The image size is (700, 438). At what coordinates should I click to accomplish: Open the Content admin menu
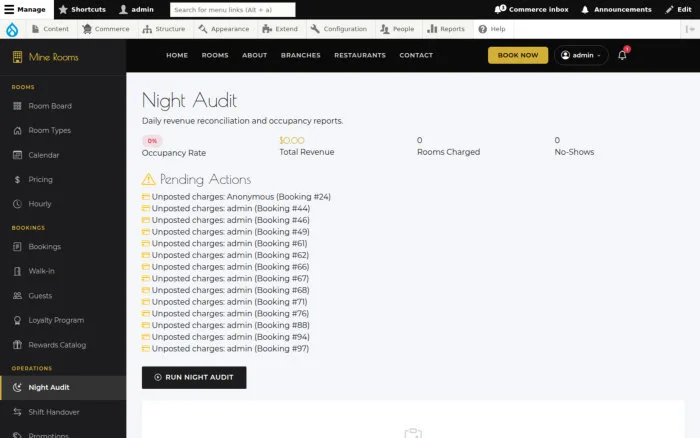[50, 29]
